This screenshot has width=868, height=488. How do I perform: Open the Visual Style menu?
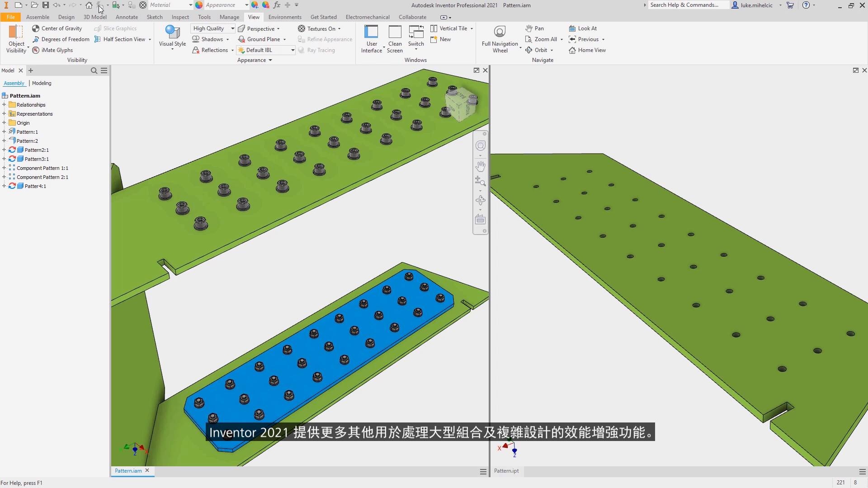172,36
